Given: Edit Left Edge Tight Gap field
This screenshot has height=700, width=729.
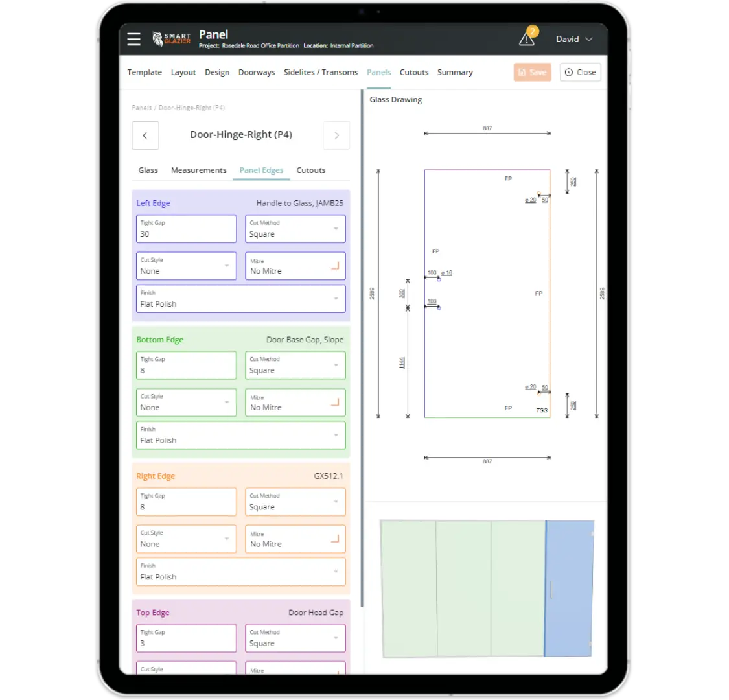Looking at the screenshot, I should tap(186, 228).
